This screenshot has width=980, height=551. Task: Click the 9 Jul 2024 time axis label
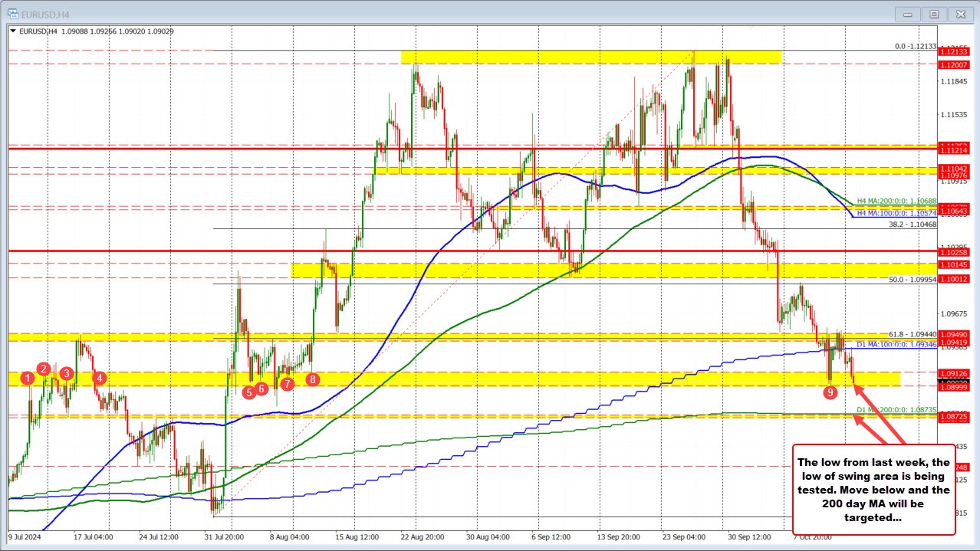pyautogui.click(x=23, y=537)
